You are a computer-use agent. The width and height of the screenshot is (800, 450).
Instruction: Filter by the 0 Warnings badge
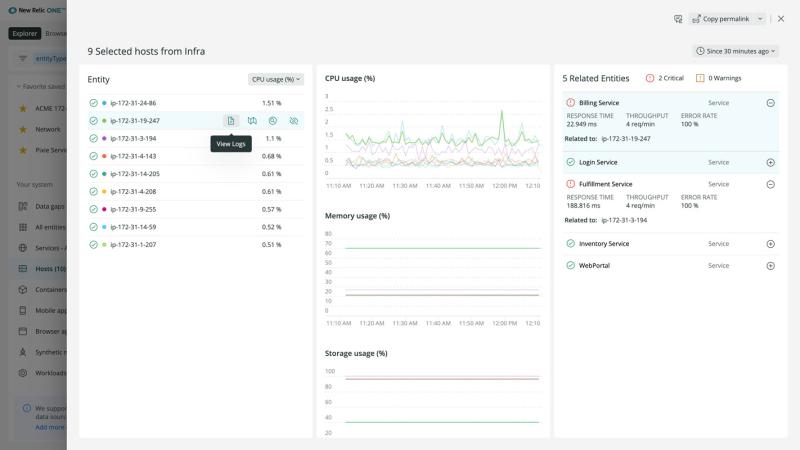[718, 78]
